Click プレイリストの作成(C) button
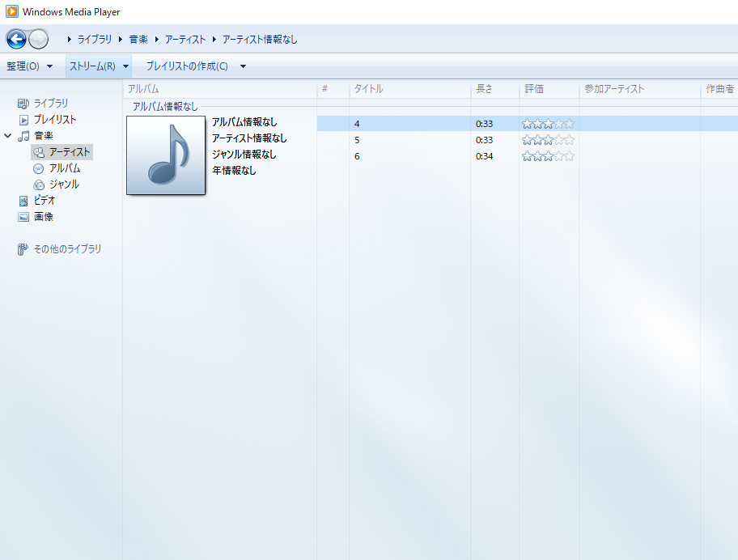Image resolution: width=738 pixels, height=560 pixels. (187, 66)
